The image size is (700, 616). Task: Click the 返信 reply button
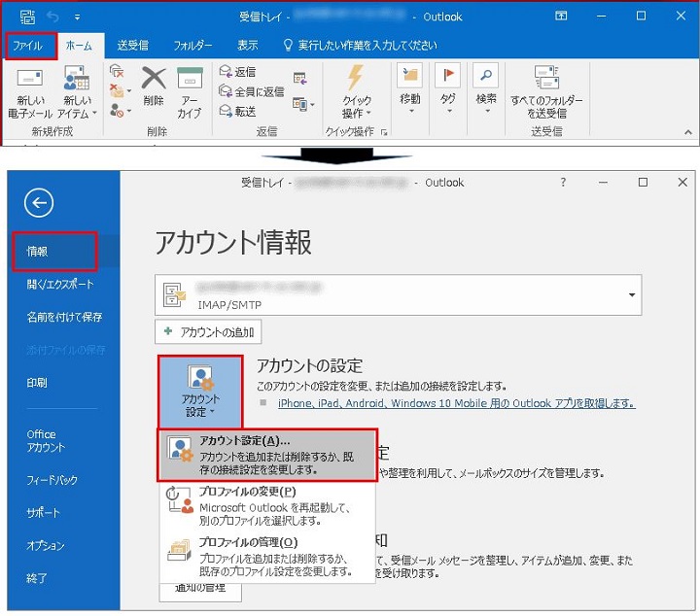coord(237,71)
